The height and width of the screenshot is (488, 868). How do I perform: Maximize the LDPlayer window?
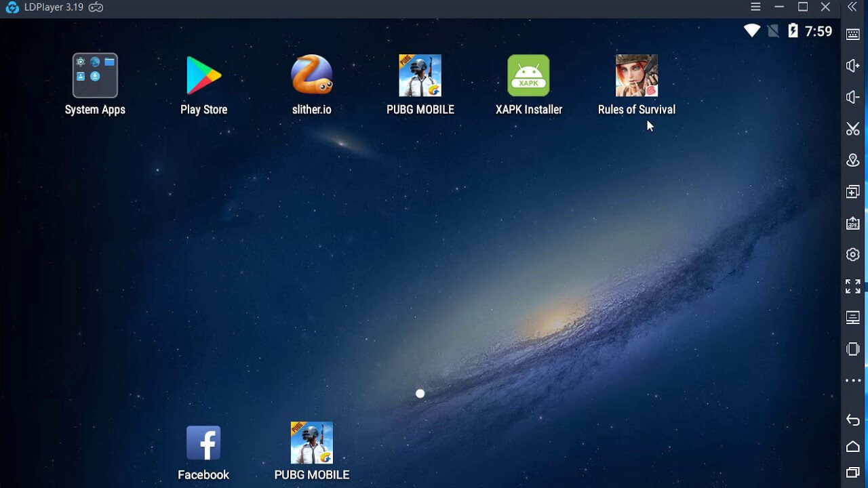803,7
